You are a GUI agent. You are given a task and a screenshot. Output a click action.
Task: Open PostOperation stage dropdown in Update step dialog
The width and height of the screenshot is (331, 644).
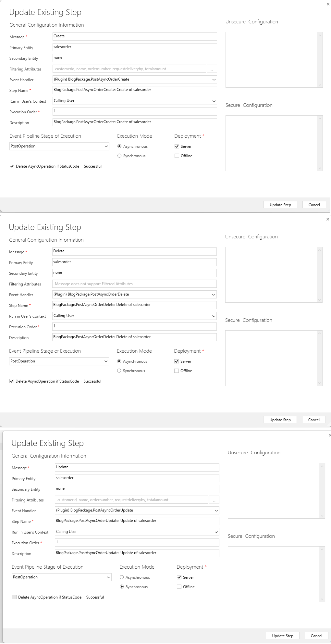click(62, 577)
